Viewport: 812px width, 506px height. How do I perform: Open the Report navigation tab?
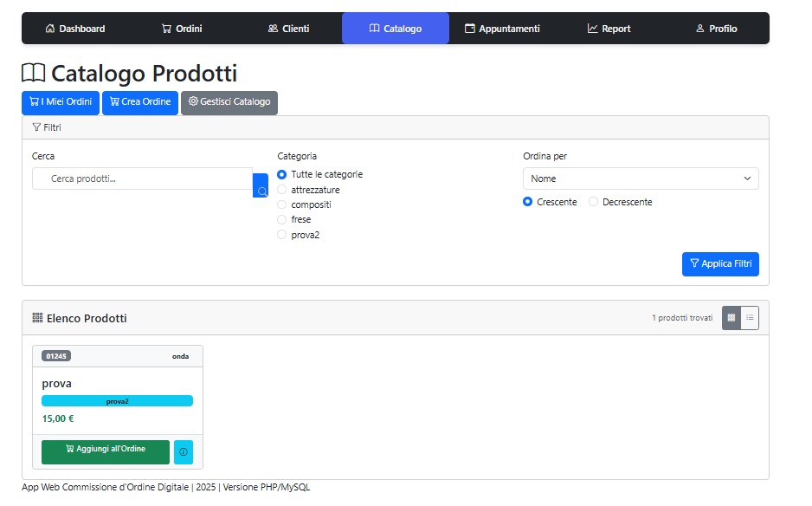coord(609,29)
